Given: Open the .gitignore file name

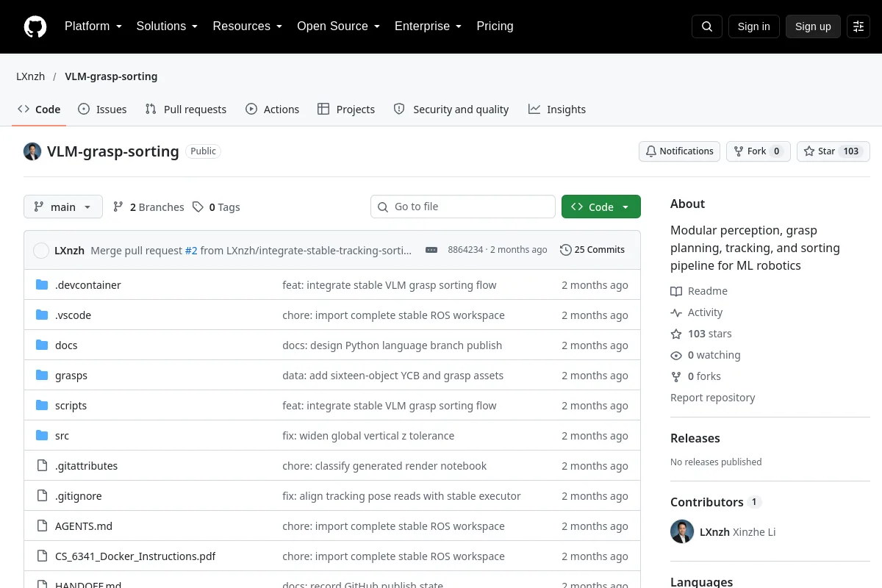Looking at the screenshot, I should point(79,496).
